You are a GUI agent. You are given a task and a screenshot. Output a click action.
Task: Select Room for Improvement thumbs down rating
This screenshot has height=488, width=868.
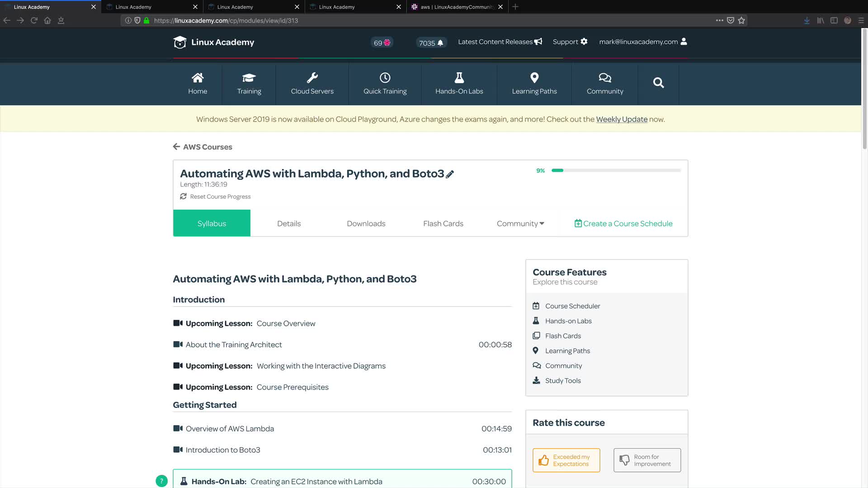(647, 460)
